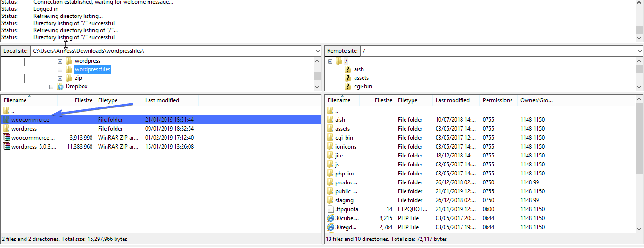Screen dimensions: 644x248
Task: Click the remote file list scrollbar down arrow
Action: point(639,228)
